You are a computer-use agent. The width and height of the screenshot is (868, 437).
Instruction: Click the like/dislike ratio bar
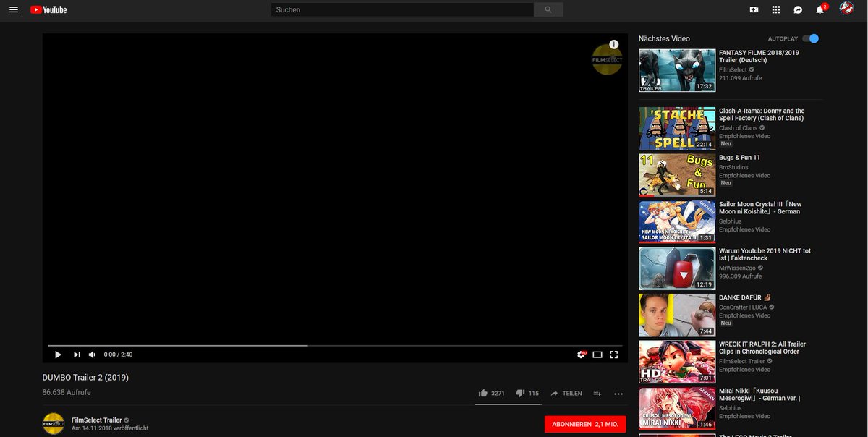pyautogui.click(x=508, y=404)
